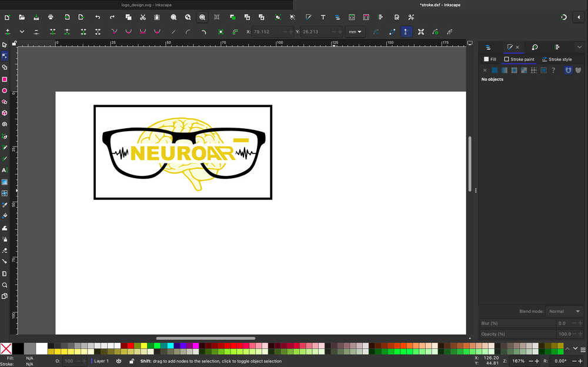Select the No paint X button
The width and height of the screenshot is (588, 367).
(x=485, y=70)
